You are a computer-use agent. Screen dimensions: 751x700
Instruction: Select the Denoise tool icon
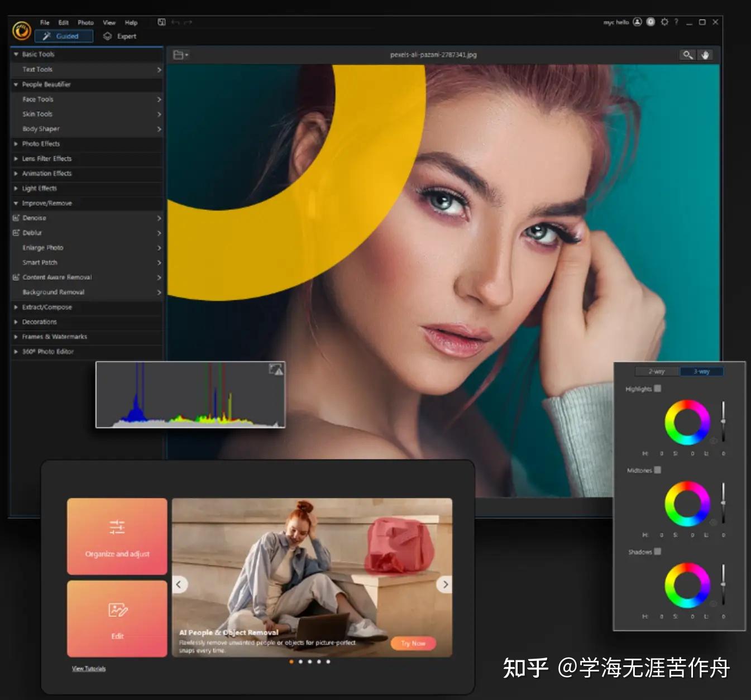[16, 218]
